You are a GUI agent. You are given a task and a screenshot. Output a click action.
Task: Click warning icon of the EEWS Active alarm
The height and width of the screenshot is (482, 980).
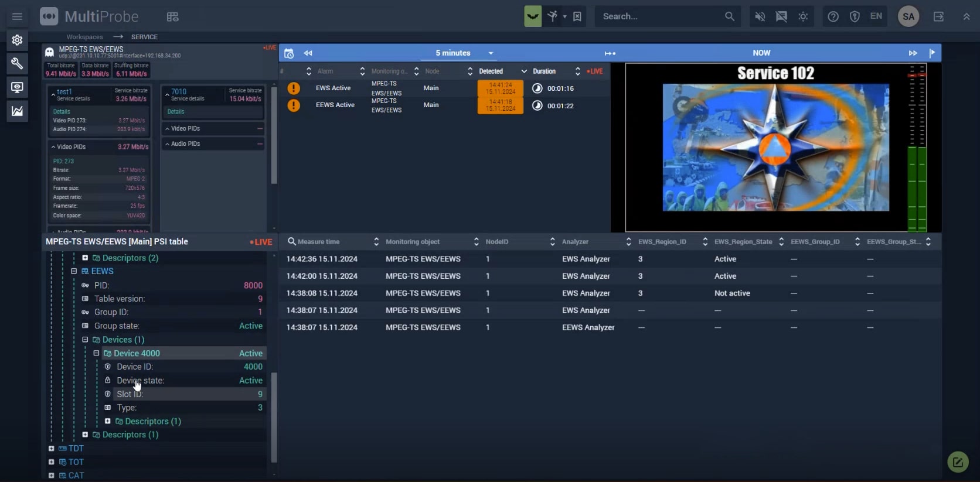point(294,105)
